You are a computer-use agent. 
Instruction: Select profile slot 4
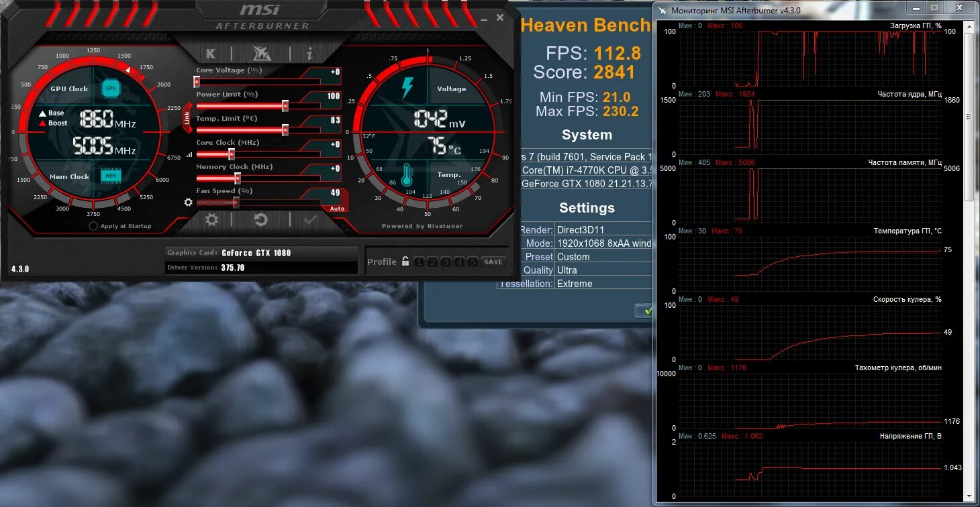point(459,262)
